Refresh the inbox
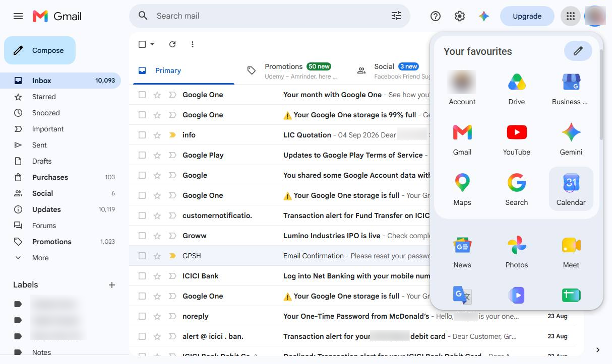Viewport: 612px width, 364px height. click(172, 44)
